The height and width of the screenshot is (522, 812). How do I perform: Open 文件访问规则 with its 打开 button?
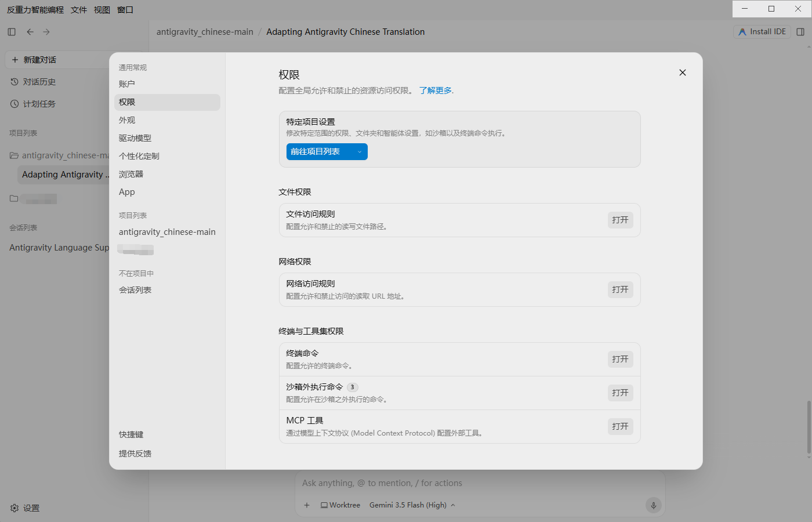tap(620, 220)
